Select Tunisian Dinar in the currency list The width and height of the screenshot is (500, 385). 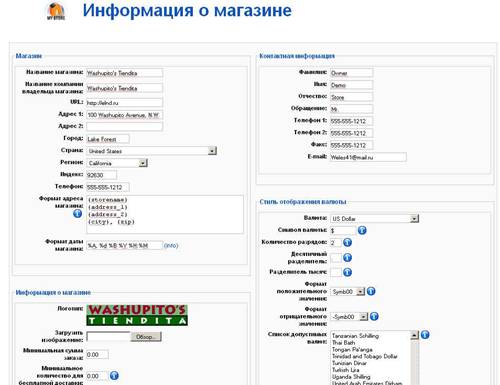[x=349, y=363]
